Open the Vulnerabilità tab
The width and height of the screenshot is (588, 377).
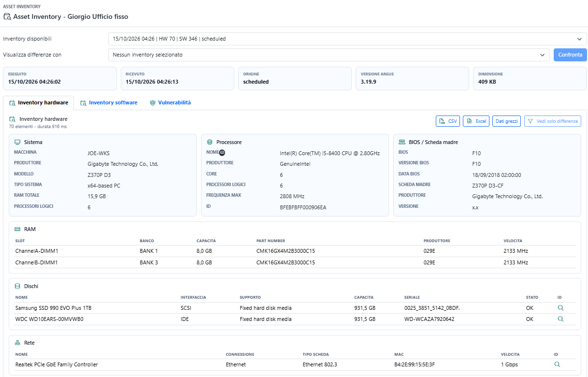(x=170, y=102)
